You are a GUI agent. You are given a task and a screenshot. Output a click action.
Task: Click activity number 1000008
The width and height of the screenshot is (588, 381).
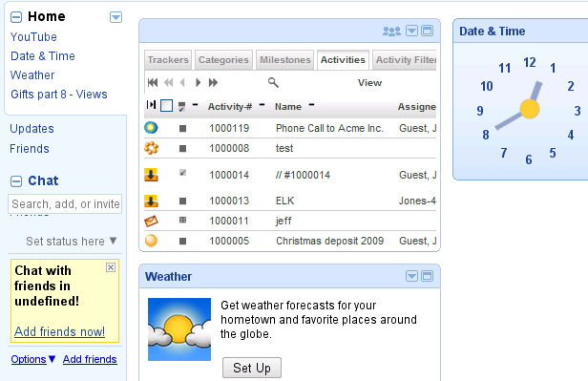pos(229,148)
